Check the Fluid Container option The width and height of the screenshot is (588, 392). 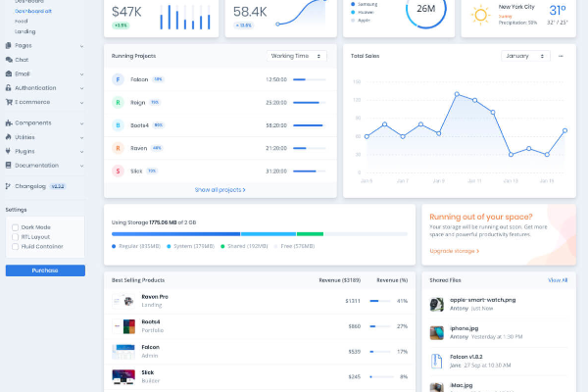(15, 246)
